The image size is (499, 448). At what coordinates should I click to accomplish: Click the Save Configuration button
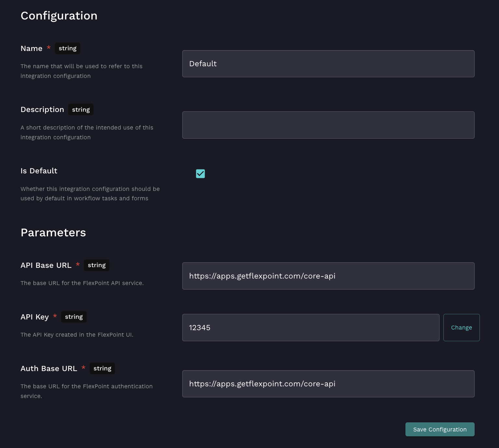440,429
